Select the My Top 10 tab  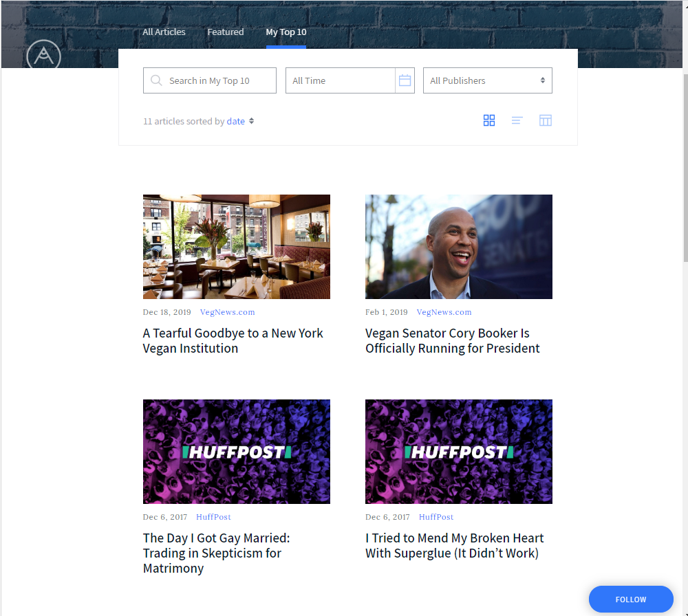tap(286, 32)
